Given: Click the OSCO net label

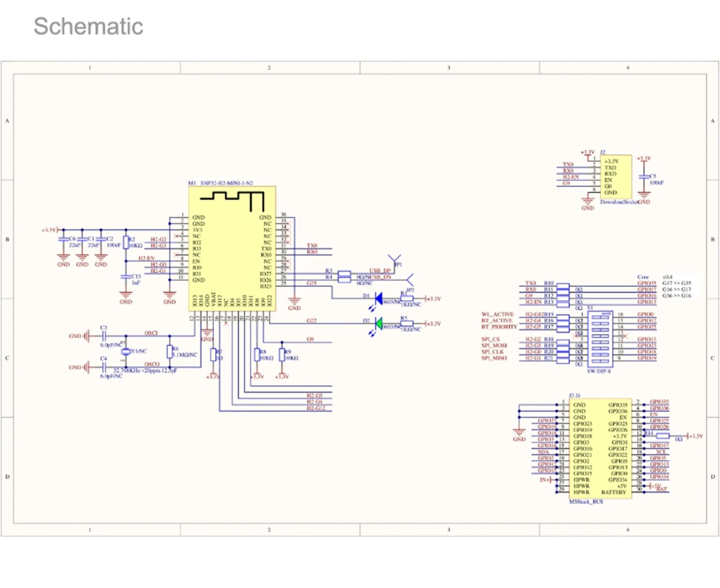Looking at the screenshot, I should (152, 364).
